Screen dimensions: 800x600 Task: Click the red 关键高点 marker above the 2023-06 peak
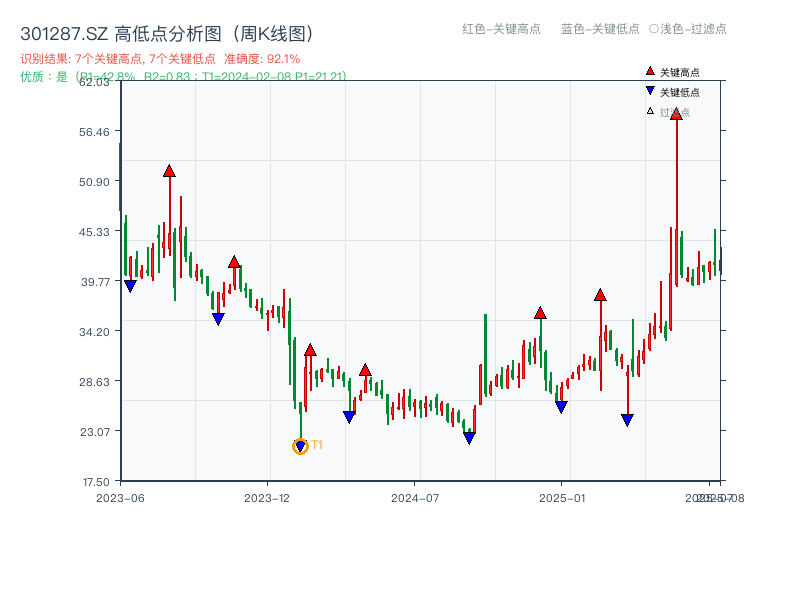coord(168,170)
